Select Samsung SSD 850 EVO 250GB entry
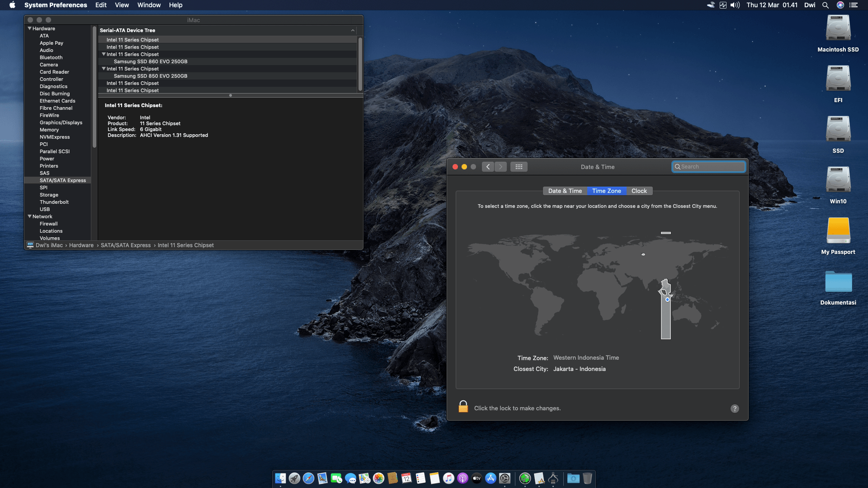868x488 pixels. [x=150, y=76]
